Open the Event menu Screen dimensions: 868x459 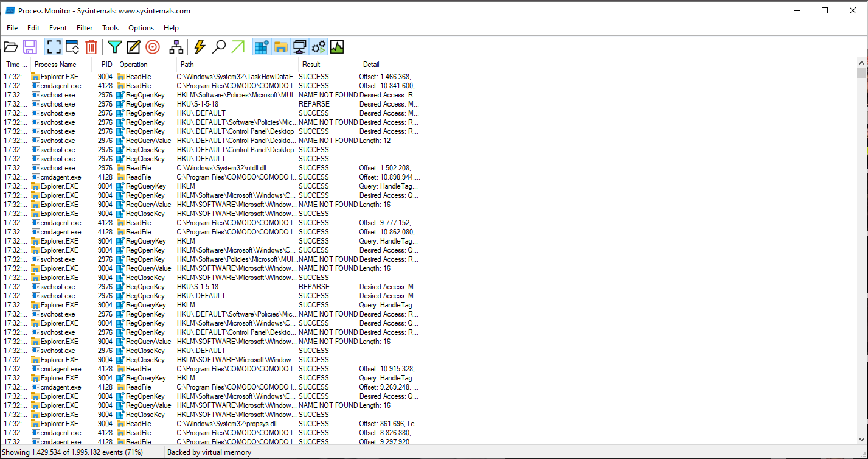tap(58, 28)
